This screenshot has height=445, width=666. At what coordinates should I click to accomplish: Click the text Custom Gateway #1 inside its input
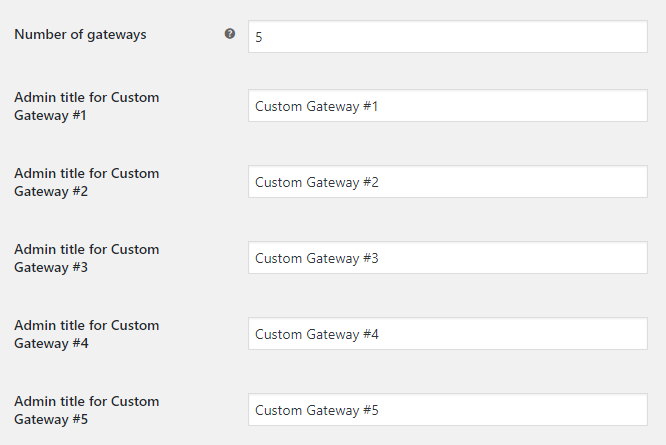(x=316, y=106)
